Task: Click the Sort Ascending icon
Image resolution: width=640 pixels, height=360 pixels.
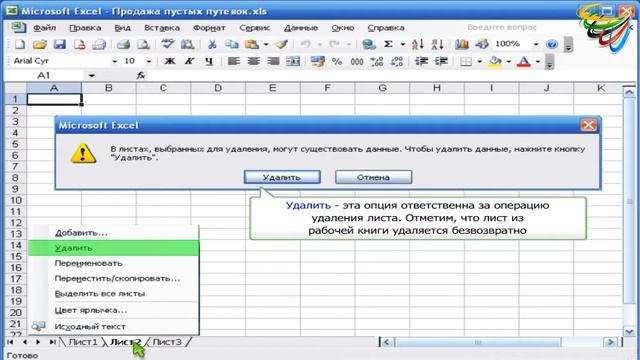Action: coord(417,44)
